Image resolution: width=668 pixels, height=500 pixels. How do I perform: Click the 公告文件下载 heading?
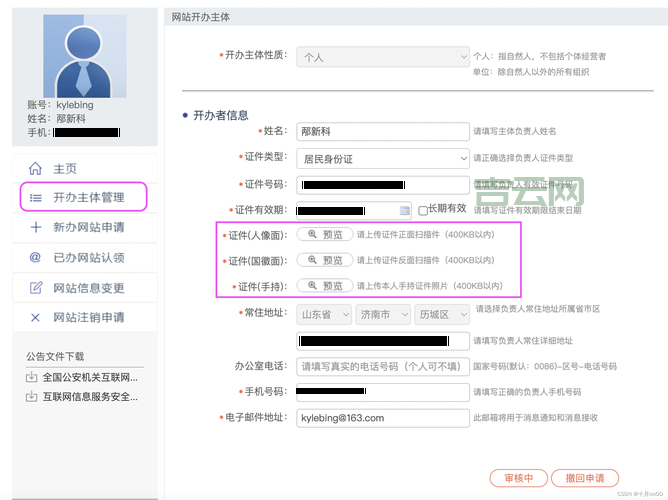tap(55, 356)
